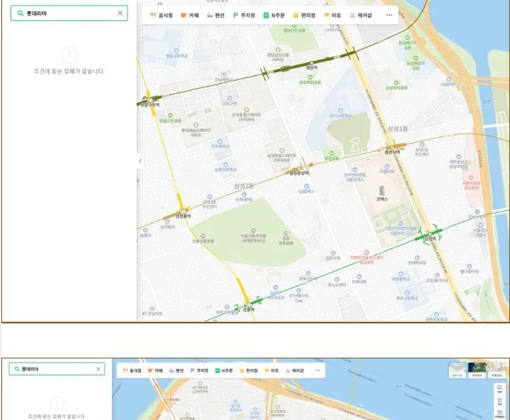Select the 카페 category in the upper map
This screenshot has width=510, height=420.
190,15
